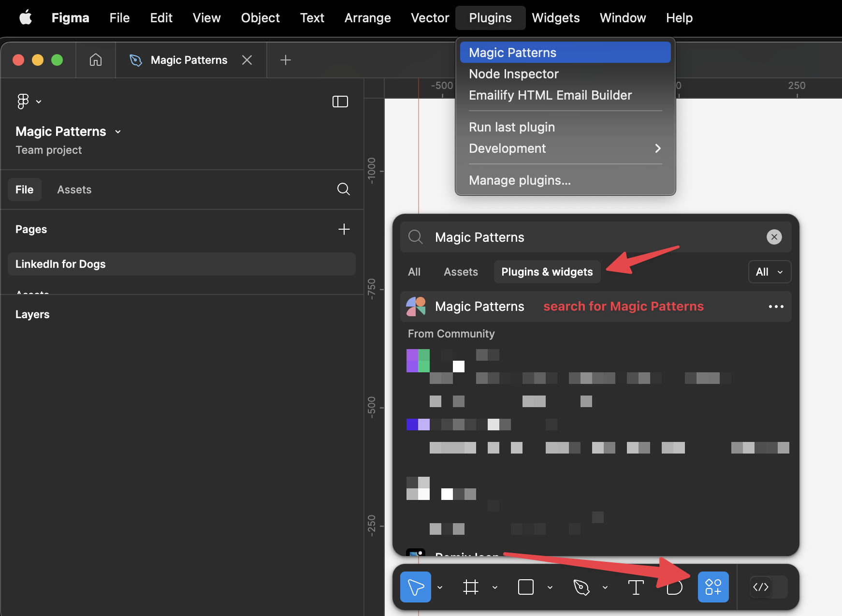Open the Text menu
Image resolution: width=842 pixels, height=616 pixels.
point(312,18)
